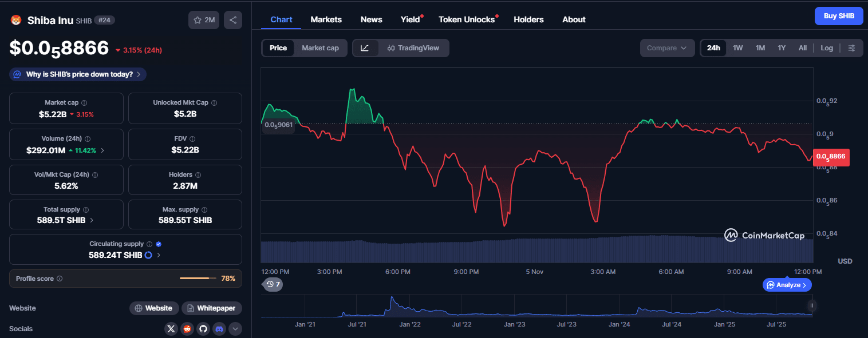Open the Holders tab
Image resolution: width=868 pixels, height=338 pixels.
click(528, 19)
